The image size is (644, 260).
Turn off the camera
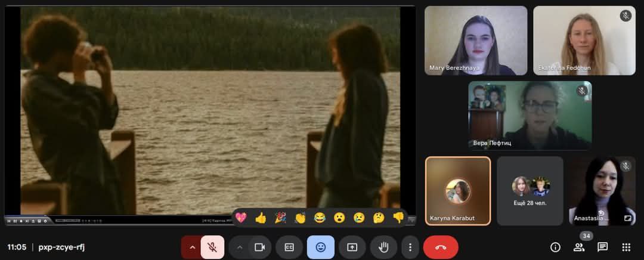(259, 247)
